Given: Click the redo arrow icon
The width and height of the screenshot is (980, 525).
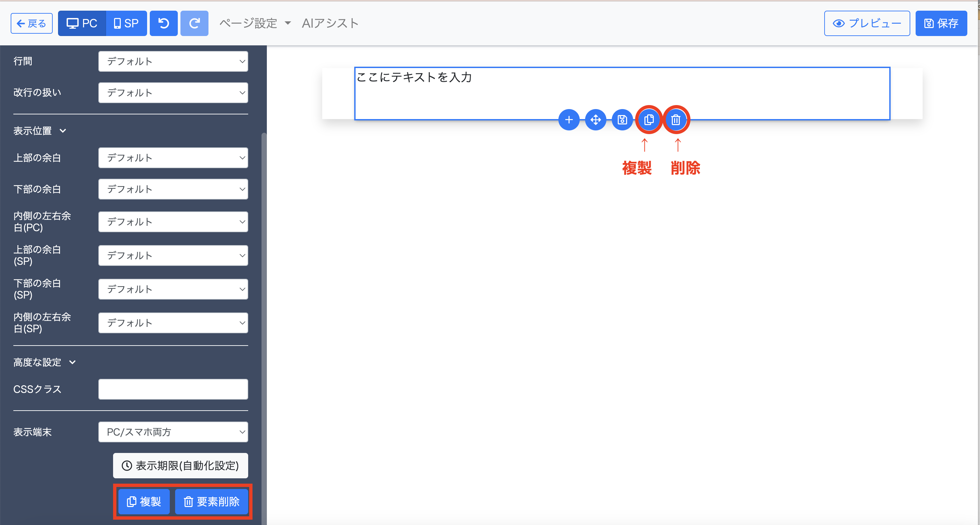Looking at the screenshot, I should (x=194, y=24).
